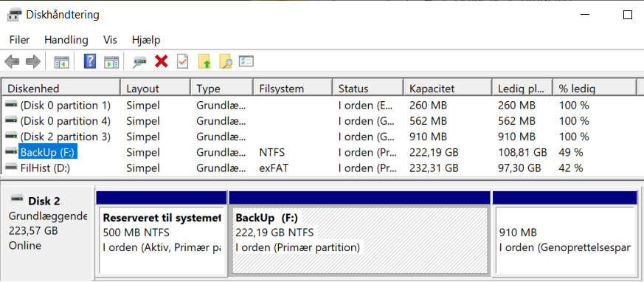The width and height of the screenshot is (644, 282).
Task: Click the exFAT filesystem cell
Action: click(x=274, y=168)
